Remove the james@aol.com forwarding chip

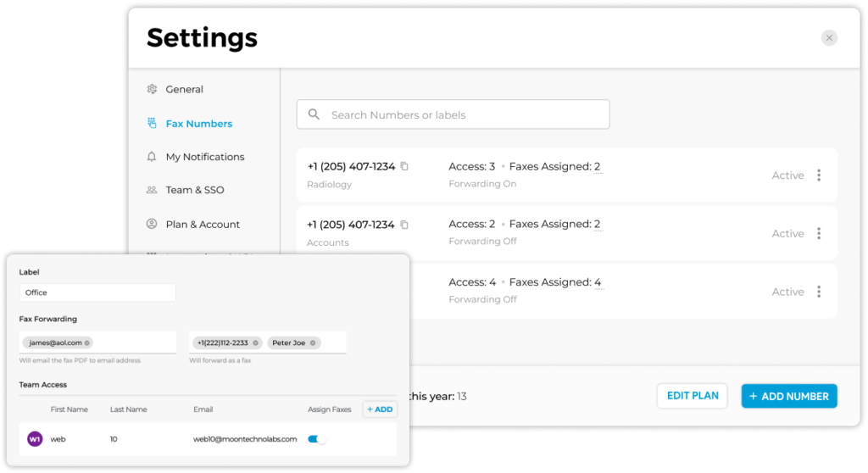pyautogui.click(x=87, y=342)
